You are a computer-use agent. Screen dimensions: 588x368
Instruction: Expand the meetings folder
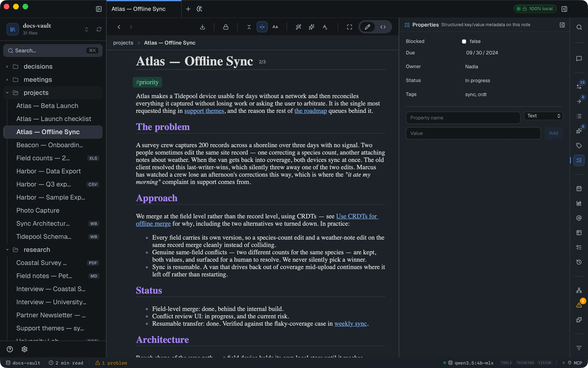click(7, 80)
